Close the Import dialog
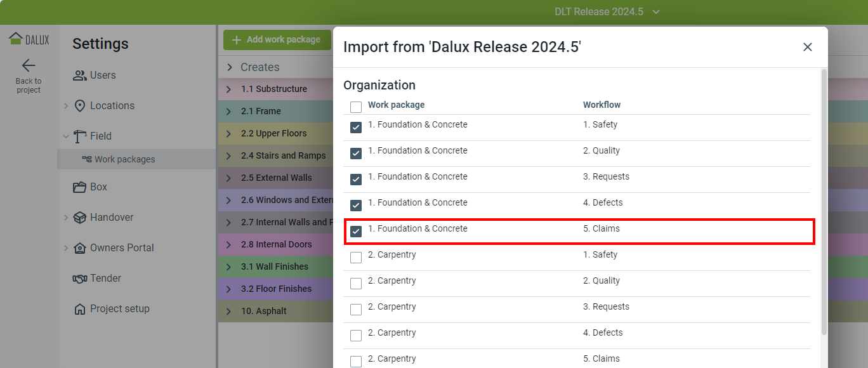The width and height of the screenshot is (868, 368). pyautogui.click(x=807, y=47)
